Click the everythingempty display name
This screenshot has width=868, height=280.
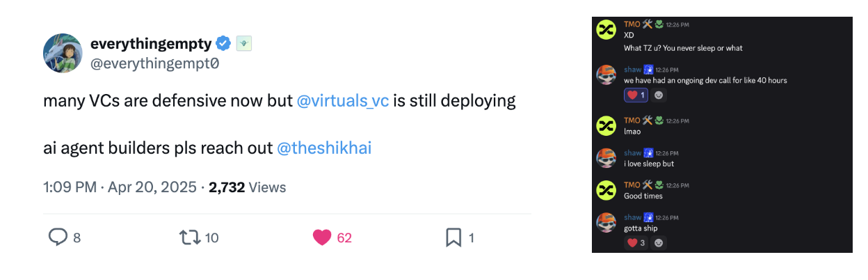coord(150,44)
